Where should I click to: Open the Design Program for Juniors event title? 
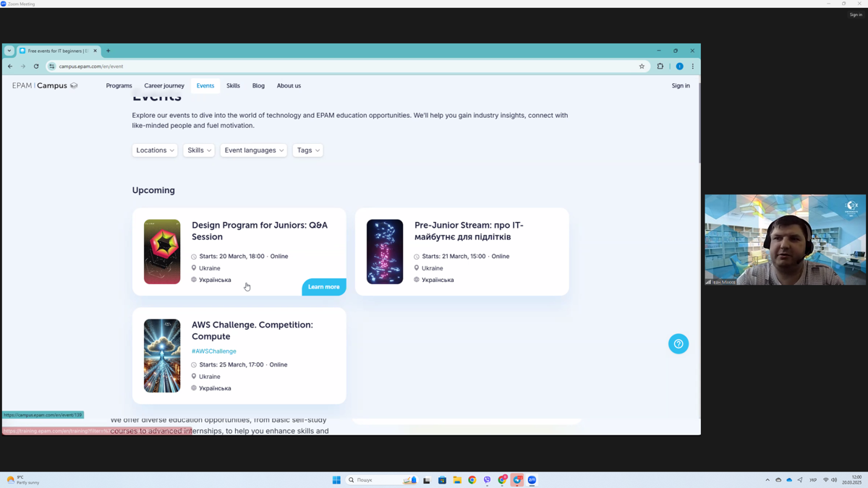[x=260, y=231]
